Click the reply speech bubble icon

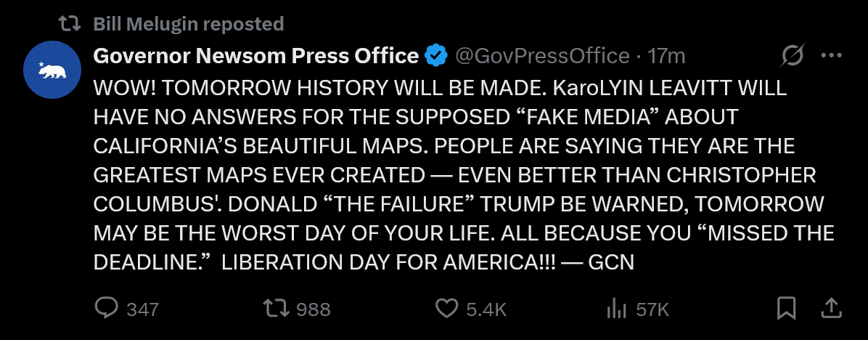click(x=107, y=308)
